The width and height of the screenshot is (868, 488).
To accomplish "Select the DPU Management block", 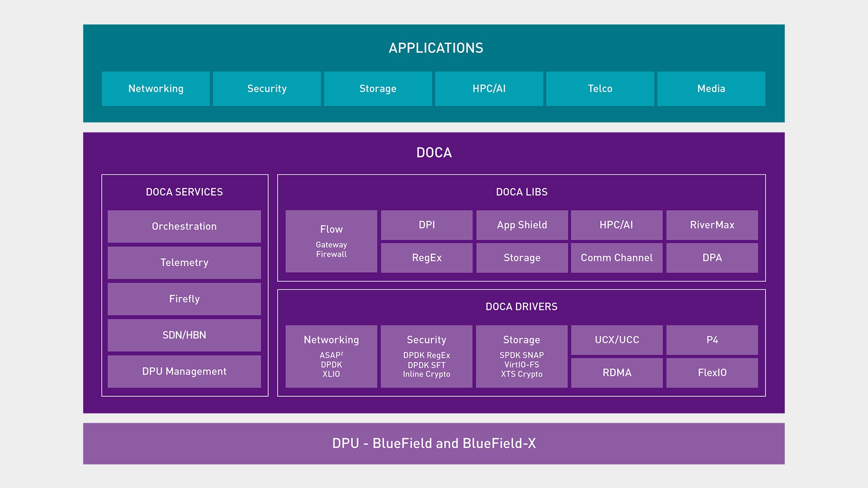I will tap(184, 371).
